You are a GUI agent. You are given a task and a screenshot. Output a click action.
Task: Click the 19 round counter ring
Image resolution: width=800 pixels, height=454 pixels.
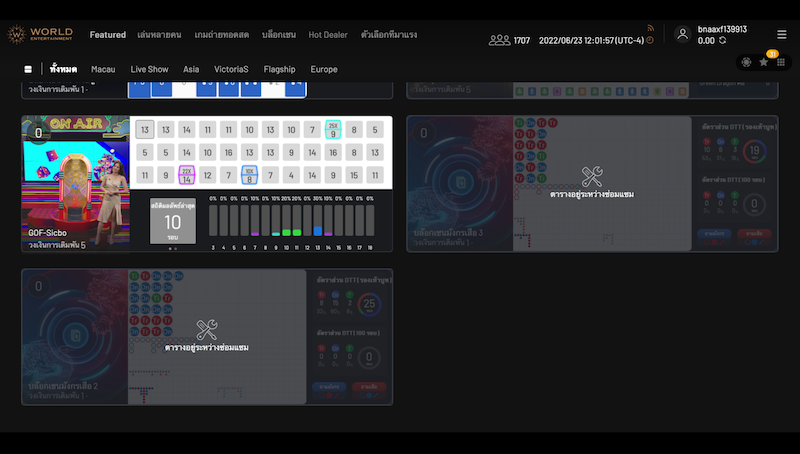tap(754, 151)
